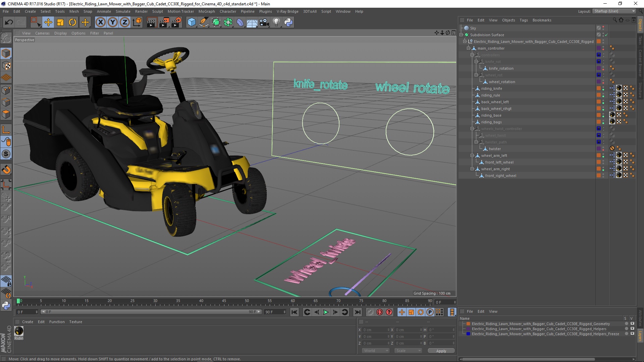Collapse wheel_arm_right tree node

pos(472,169)
